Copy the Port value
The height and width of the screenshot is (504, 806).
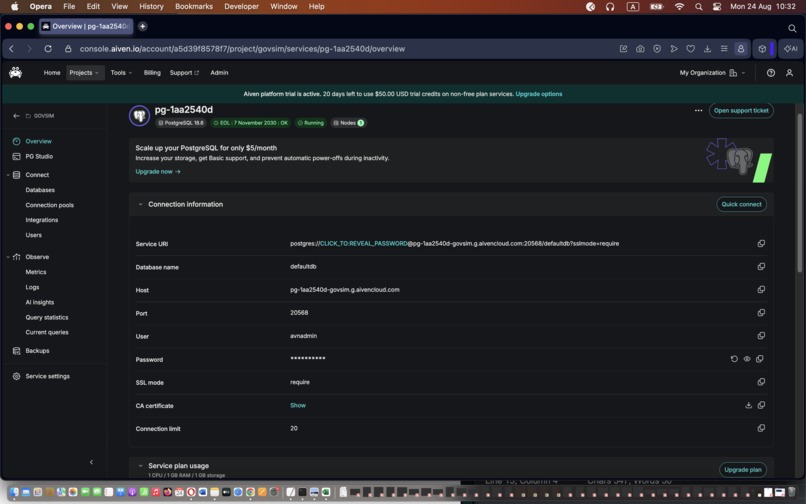(x=761, y=313)
